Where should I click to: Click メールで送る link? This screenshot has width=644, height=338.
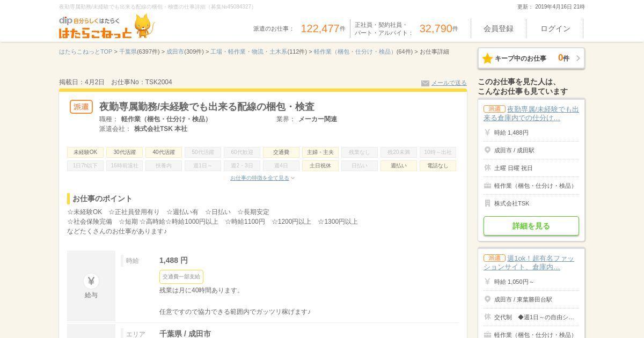(449, 83)
